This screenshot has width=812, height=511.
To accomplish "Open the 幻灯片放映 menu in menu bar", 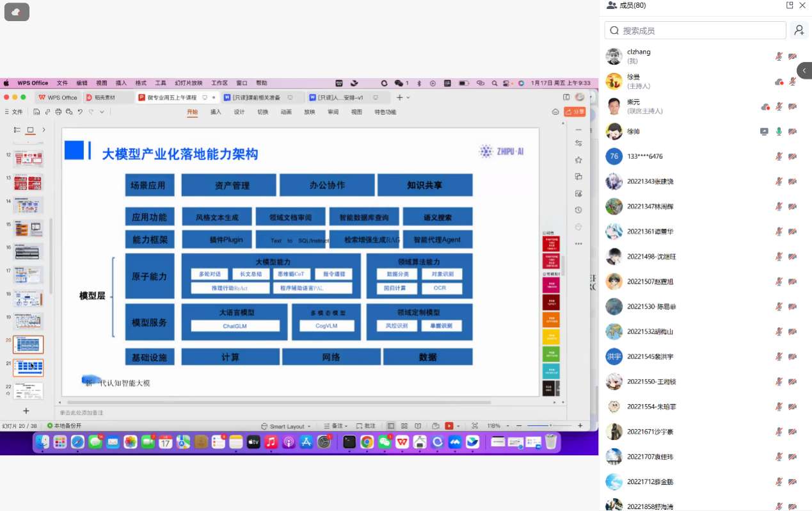I will [188, 83].
